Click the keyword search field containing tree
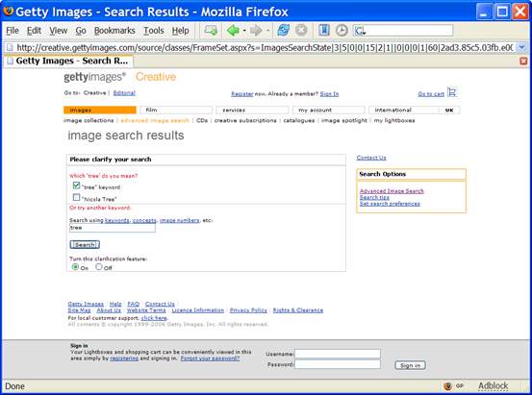 [113, 228]
